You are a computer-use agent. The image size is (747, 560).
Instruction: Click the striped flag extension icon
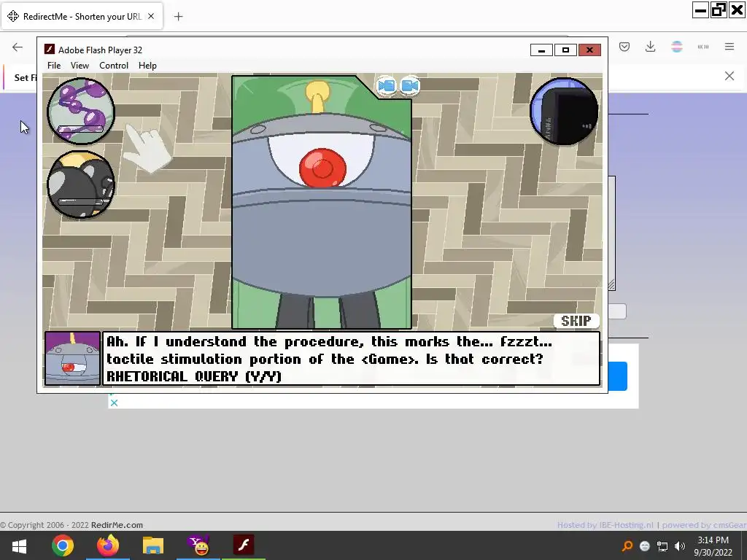point(677,47)
